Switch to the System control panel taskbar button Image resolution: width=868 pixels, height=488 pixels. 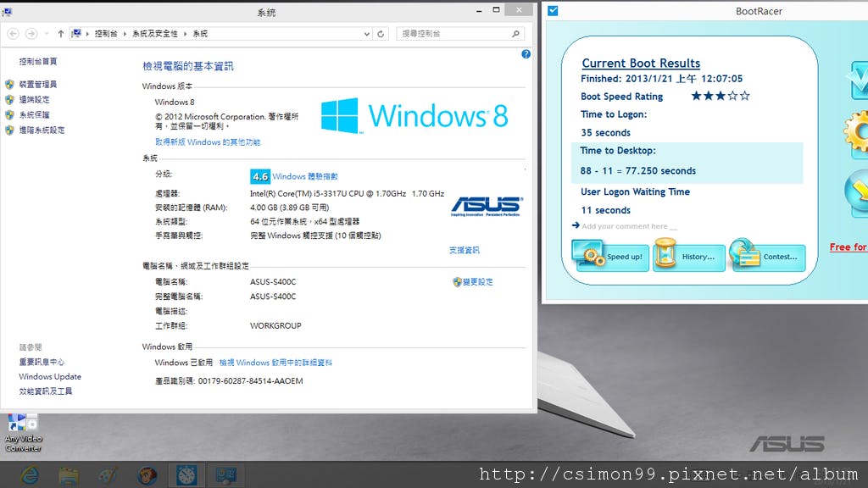point(225,475)
